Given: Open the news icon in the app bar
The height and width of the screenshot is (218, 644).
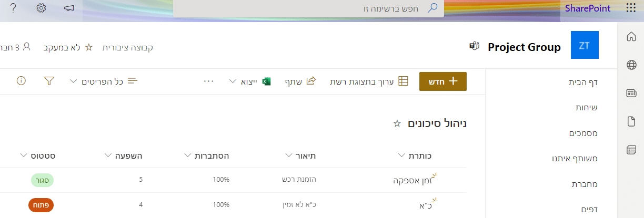Looking at the screenshot, I should click(631, 94).
